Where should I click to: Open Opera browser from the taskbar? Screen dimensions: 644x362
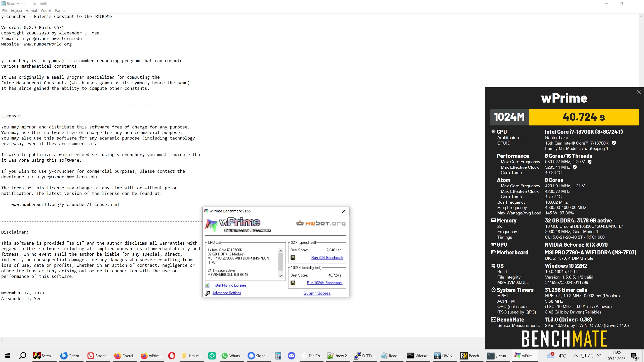click(x=172, y=356)
